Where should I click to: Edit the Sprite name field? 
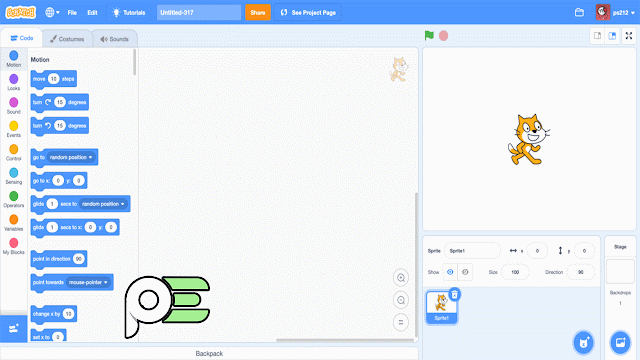click(x=472, y=251)
